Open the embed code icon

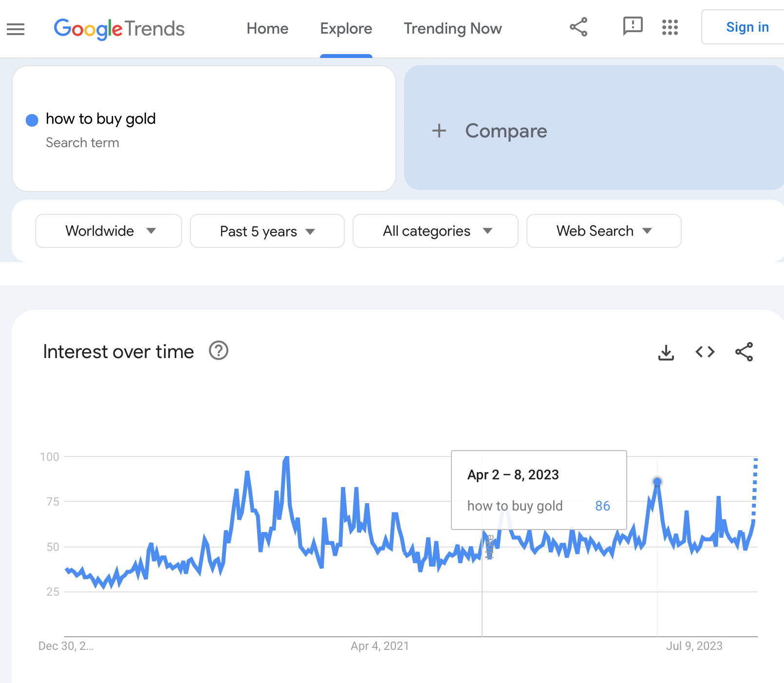click(x=705, y=352)
